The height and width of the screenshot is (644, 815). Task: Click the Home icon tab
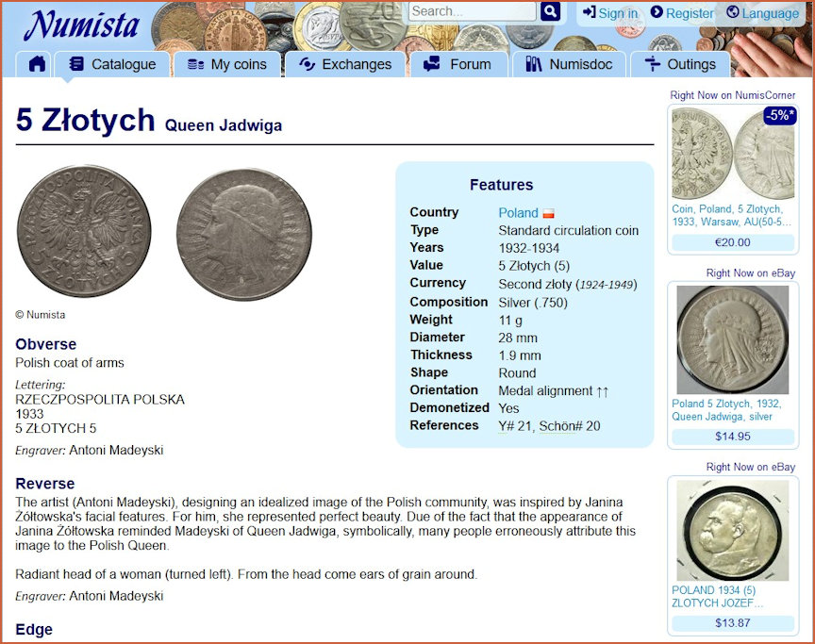tap(37, 64)
